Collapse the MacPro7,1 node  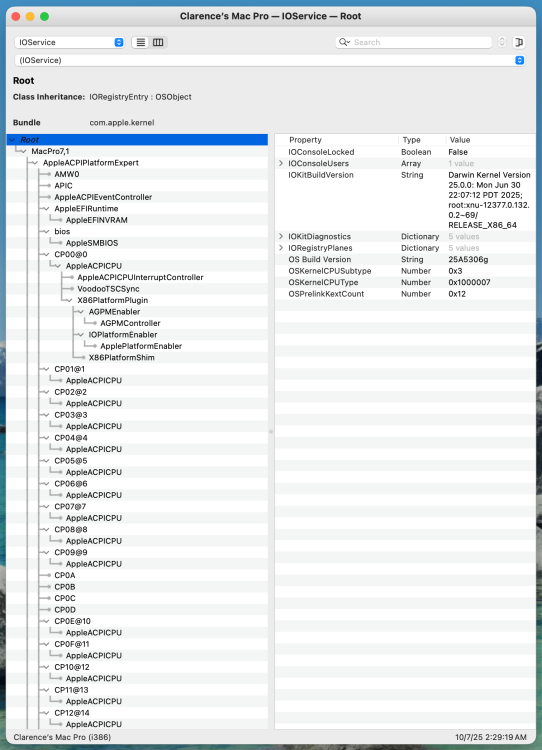[x=24, y=151]
